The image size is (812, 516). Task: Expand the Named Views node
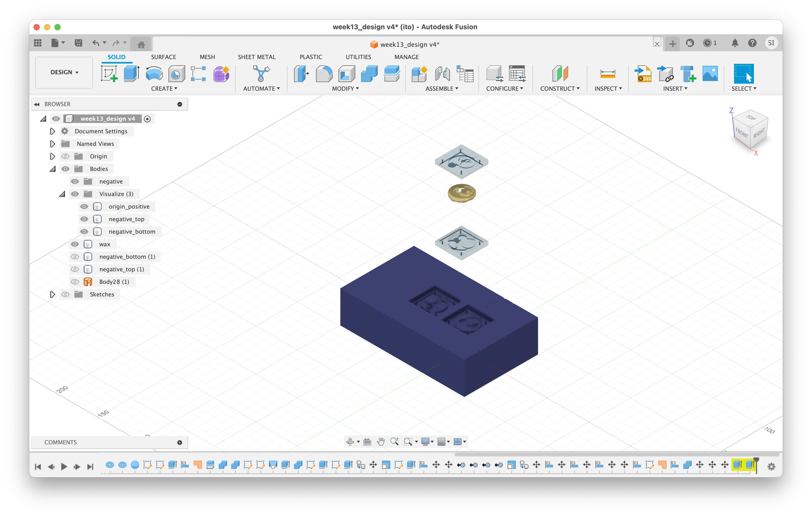(52, 144)
